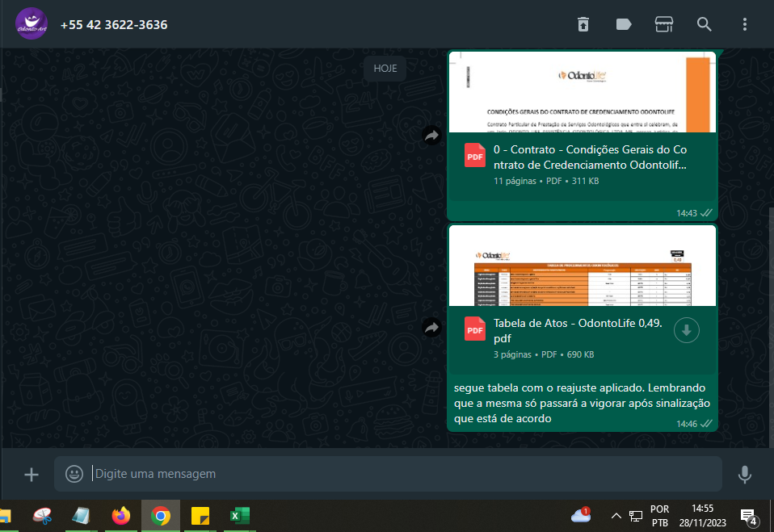This screenshot has width=774, height=532.
Task: Open the Windows notification center
Action: click(x=749, y=517)
